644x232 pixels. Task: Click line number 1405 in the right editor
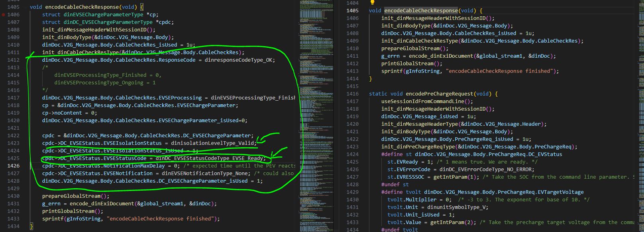[x=352, y=11]
